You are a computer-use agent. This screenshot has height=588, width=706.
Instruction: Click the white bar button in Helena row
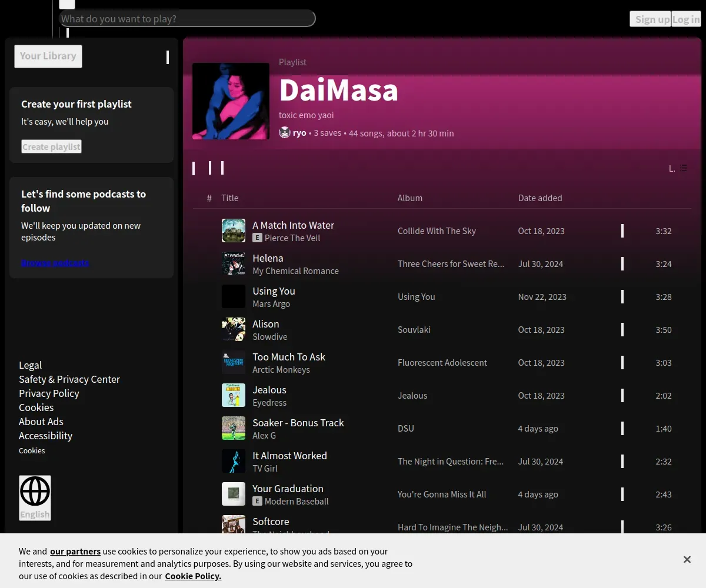click(x=622, y=263)
